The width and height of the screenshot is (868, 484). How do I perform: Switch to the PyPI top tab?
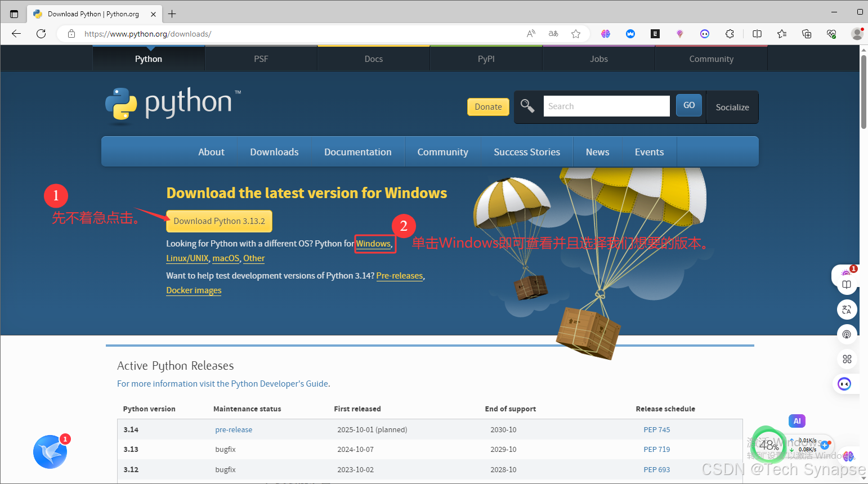click(x=486, y=59)
